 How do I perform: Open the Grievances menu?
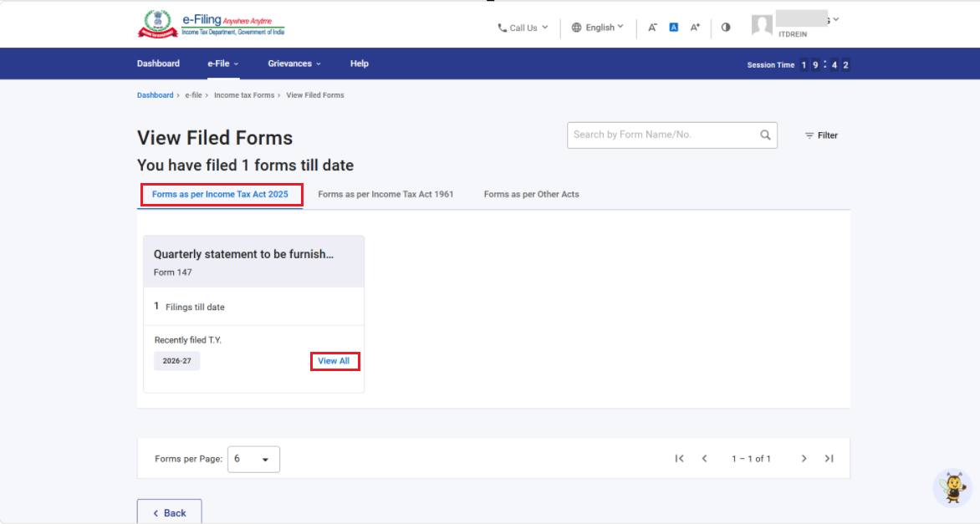(294, 64)
